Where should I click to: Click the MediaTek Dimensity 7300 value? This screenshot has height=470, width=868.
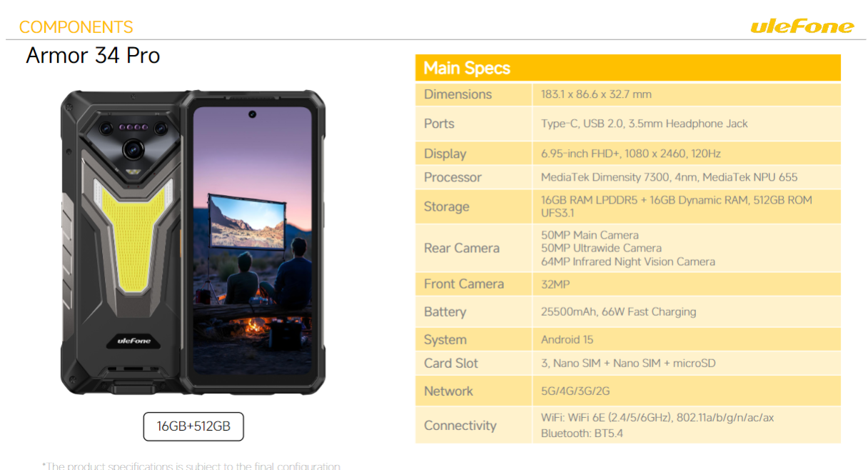coord(669,177)
